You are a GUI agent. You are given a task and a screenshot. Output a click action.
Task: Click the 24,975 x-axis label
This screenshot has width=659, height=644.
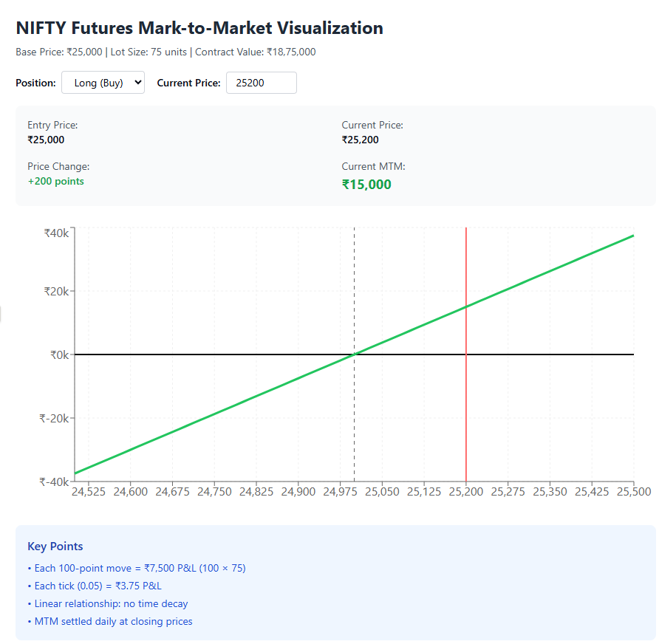tap(340, 492)
